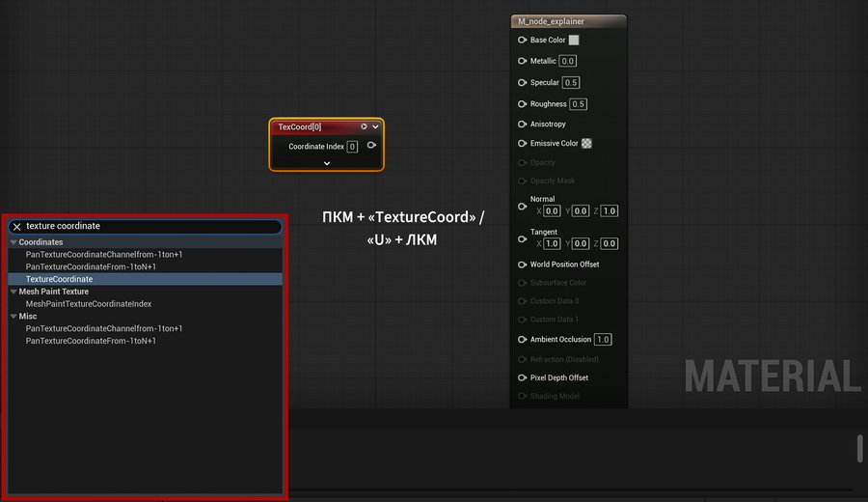The height and width of the screenshot is (502, 868).
Task: Click the disabled Custom Data 1 pin
Action: tap(522, 320)
